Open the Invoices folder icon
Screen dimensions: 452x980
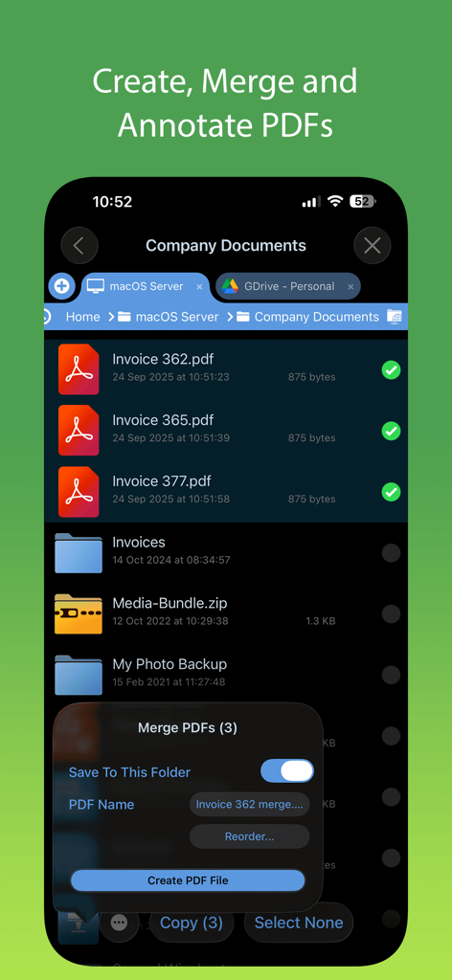(79, 552)
